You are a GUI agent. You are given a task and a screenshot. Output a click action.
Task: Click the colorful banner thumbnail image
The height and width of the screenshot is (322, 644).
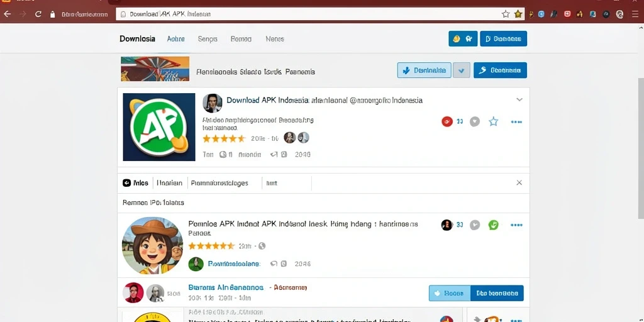pyautogui.click(x=155, y=69)
